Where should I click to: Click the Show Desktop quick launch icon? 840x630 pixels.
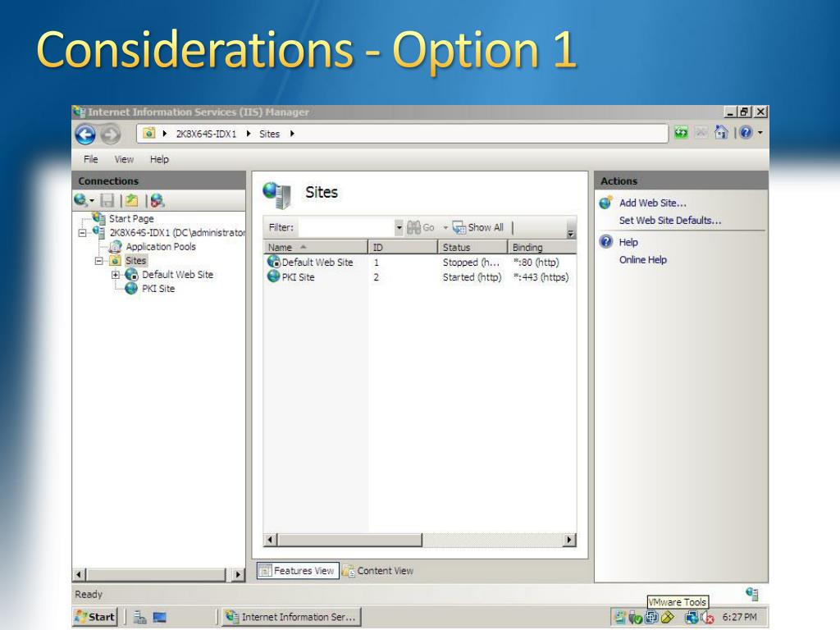tap(159, 618)
